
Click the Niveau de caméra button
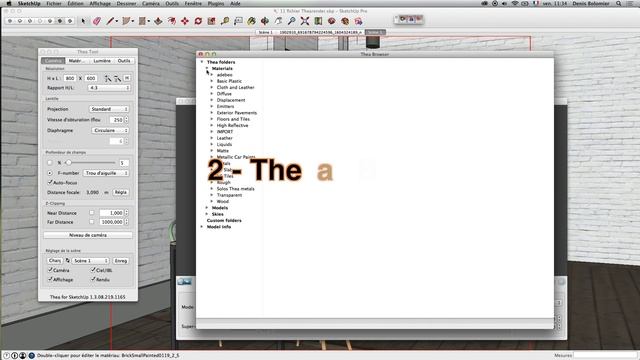(88, 235)
